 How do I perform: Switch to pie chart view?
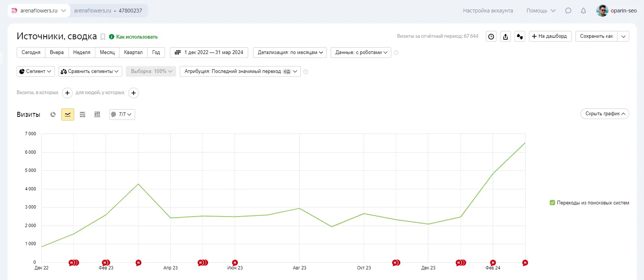[53, 114]
